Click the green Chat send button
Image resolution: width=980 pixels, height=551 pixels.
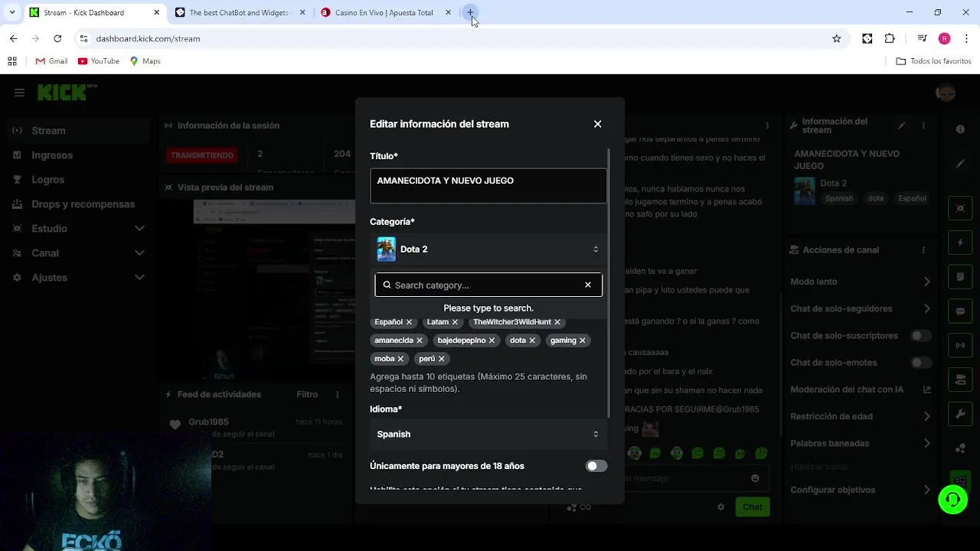pyautogui.click(x=753, y=507)
